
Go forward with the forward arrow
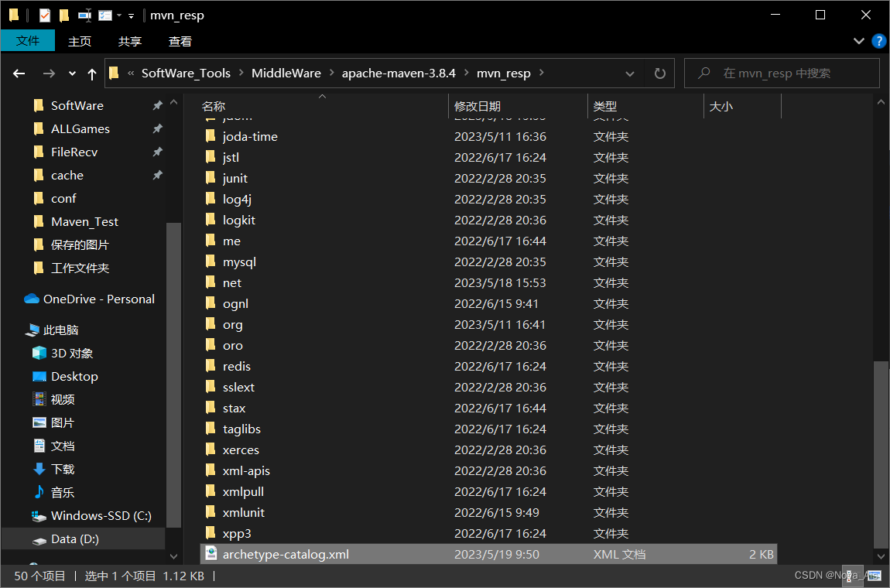pos(50,73)
